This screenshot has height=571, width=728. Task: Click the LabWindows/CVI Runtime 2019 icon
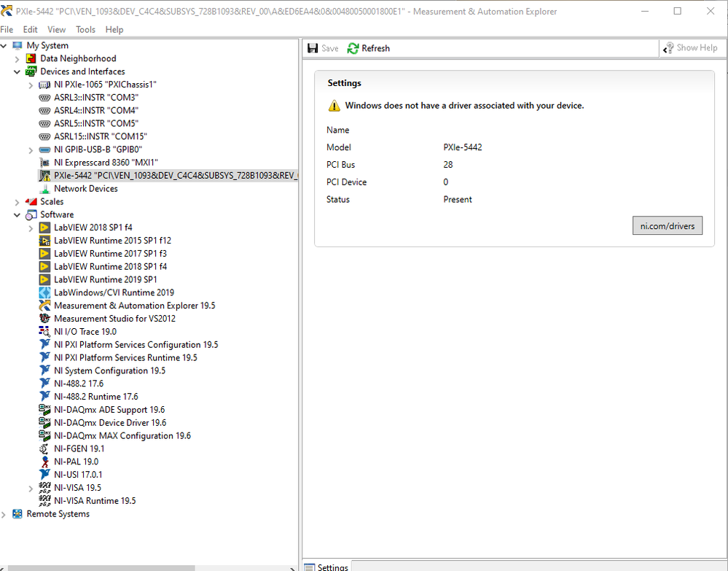coord(44,292)
